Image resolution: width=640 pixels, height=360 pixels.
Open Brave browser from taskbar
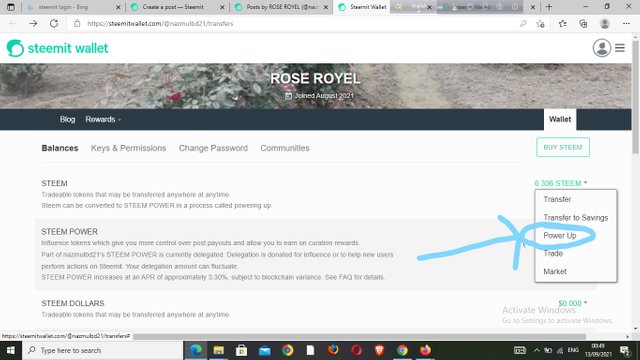click(x=379, y=350)
